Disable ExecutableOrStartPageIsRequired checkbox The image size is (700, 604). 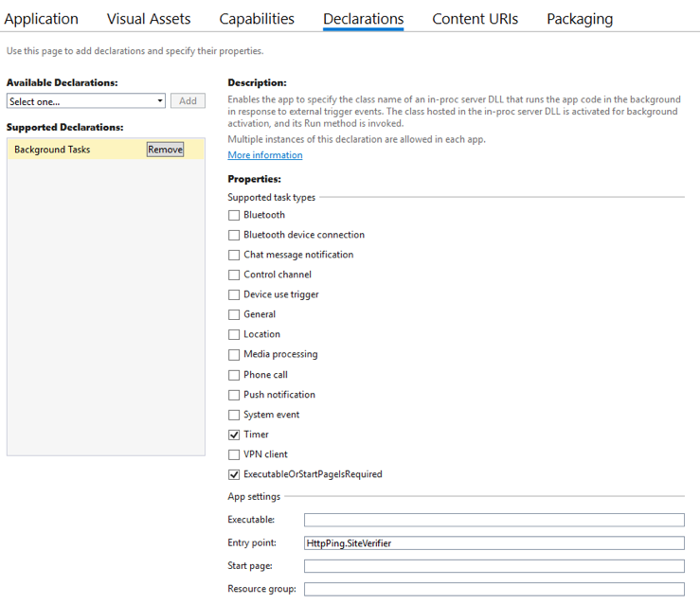pyautogui.click(x=234, y=474)
